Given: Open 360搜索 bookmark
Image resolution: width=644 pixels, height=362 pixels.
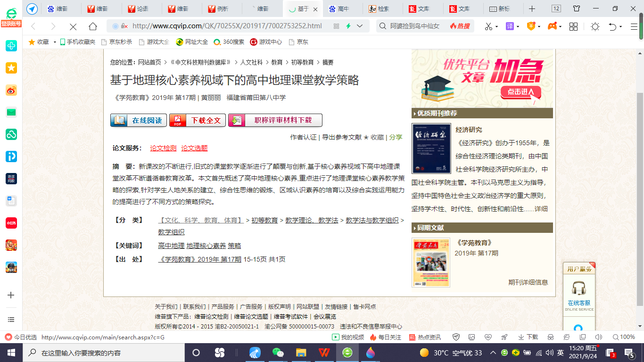Looking at the screenshot, I should pyautogui.click(x=229, y=42).
